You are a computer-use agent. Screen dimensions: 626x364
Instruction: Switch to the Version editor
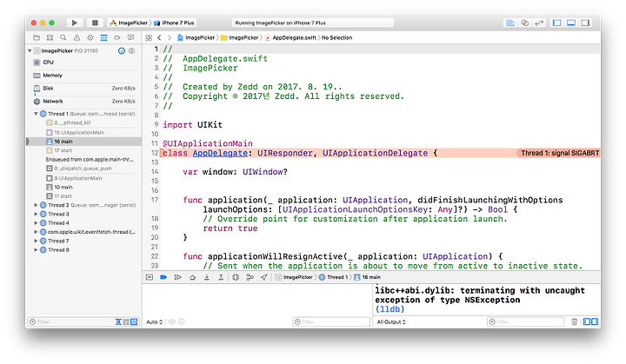click(x=539, y=23)
